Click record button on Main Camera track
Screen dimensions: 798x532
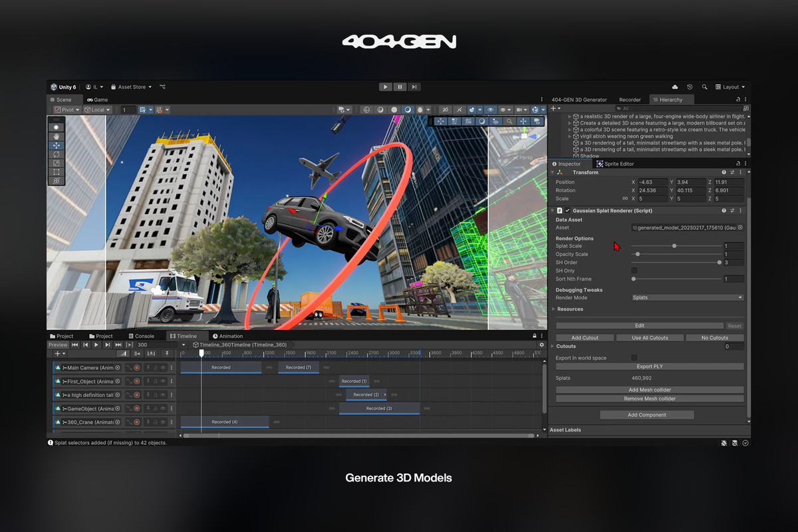click(136, 368)
